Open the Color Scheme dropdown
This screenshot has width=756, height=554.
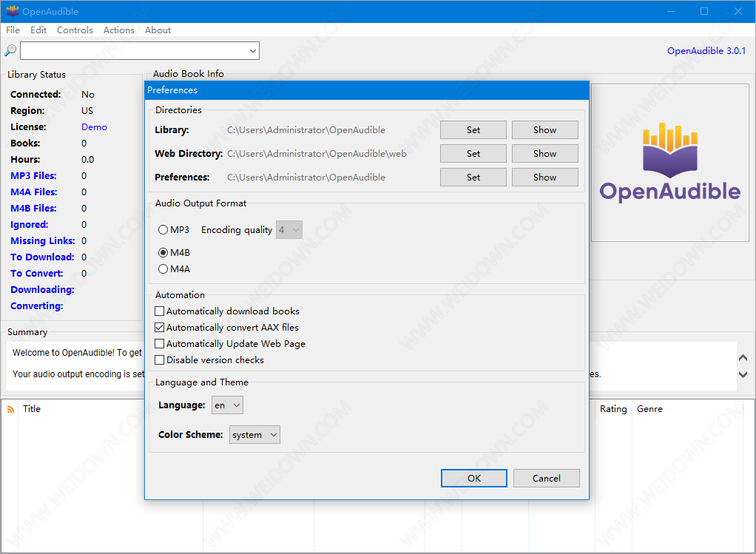pyautogui.click(x=254, y=434)
